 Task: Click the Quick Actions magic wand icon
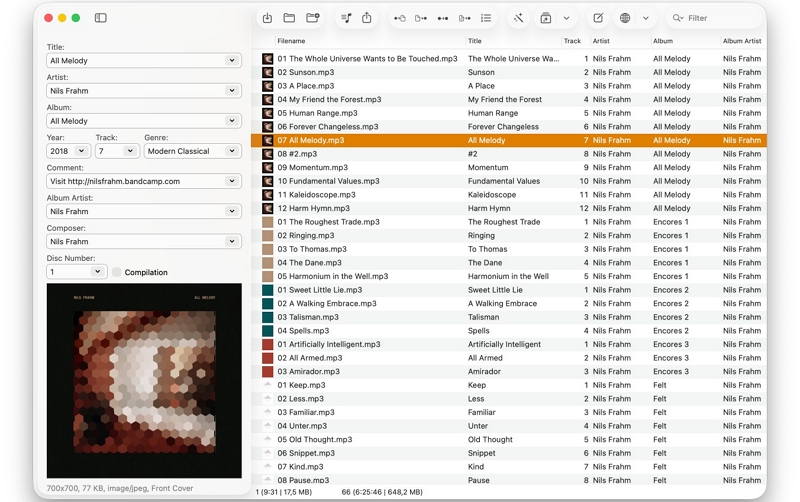click(518, 18)
